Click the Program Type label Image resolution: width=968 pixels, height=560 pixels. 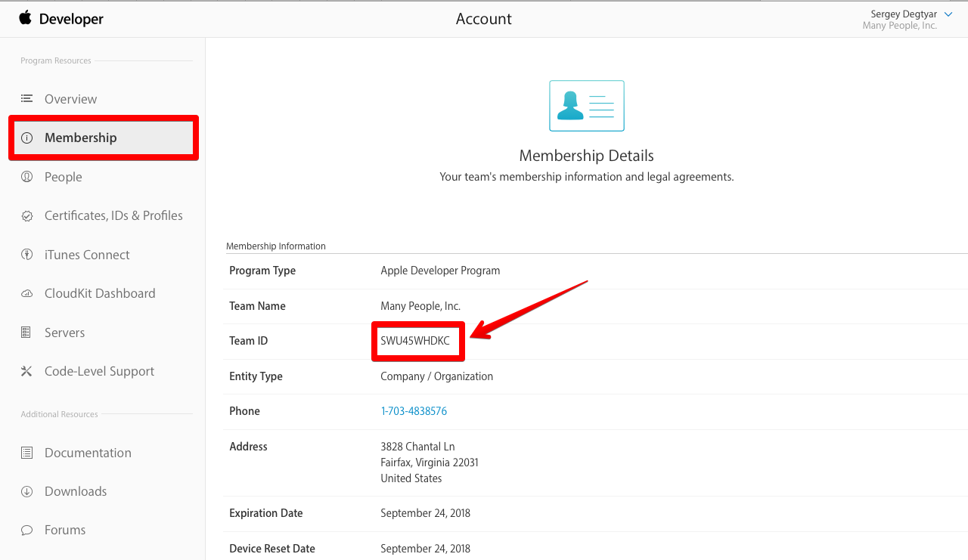point(262,271)
